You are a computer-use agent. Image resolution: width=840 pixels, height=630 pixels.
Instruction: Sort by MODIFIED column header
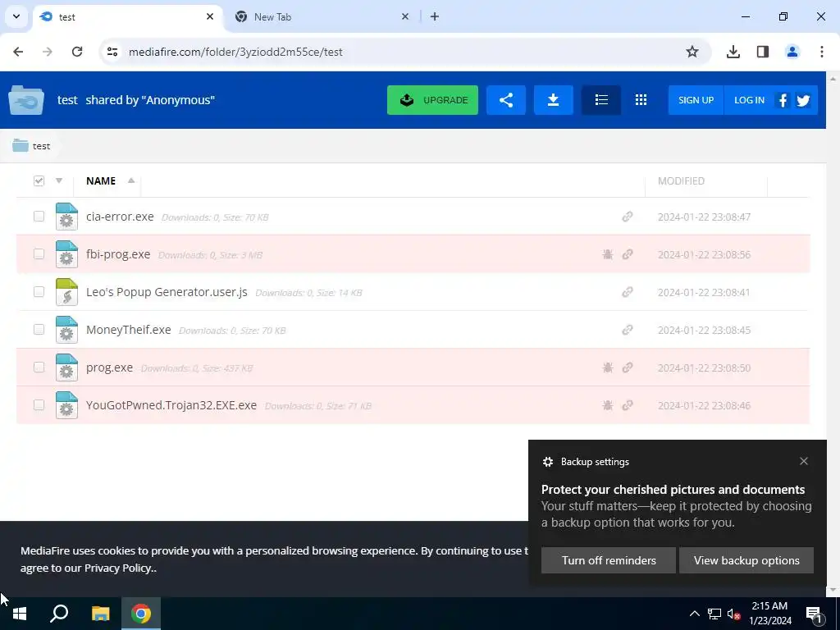pyautogui.click(x=681, y=181)
